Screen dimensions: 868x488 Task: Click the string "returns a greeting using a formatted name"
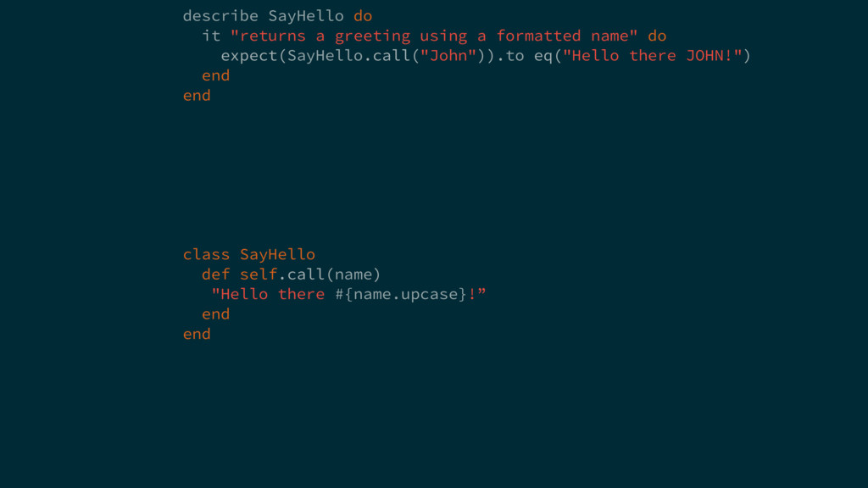[x=433, y=36]
